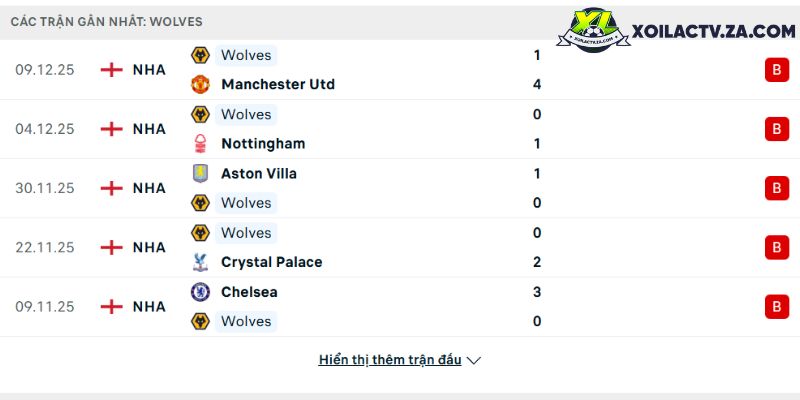
Task: Click NHA league label for 30.11.25
Action: [149, 188]
